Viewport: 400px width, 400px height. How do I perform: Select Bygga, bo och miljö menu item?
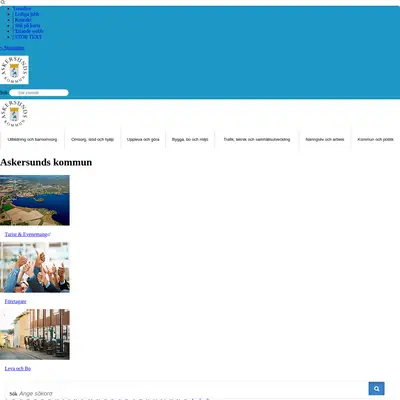coord(190,139)
